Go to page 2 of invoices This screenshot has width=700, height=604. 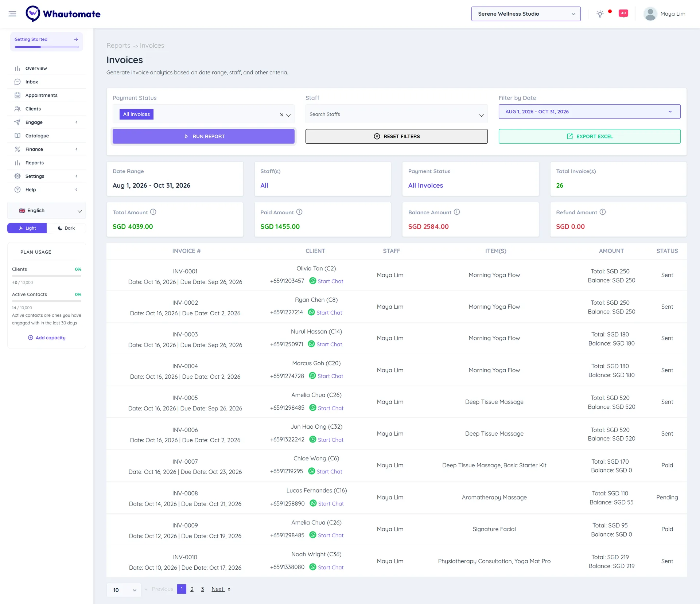(x=192, y=589)
